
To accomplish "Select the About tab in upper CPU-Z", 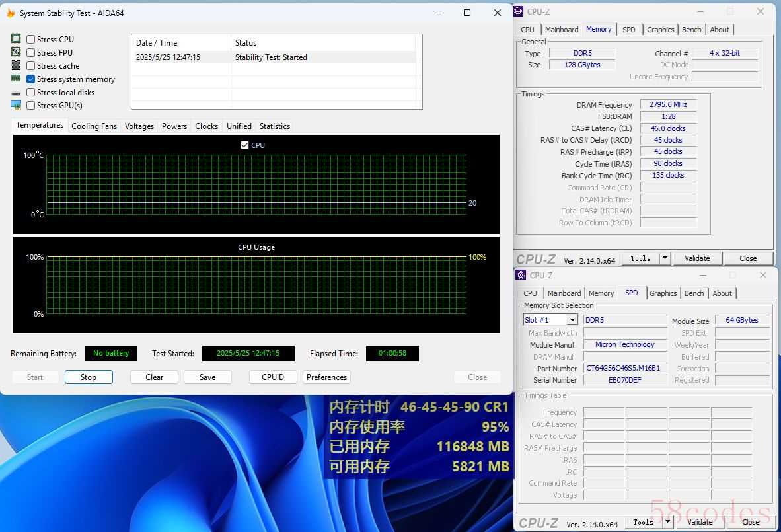I will [720, 30].
